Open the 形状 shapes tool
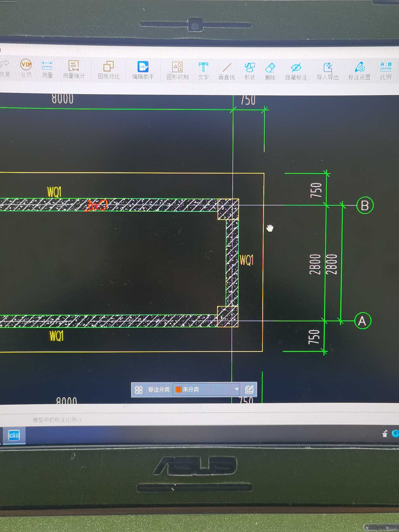 [x=250, y=71]
